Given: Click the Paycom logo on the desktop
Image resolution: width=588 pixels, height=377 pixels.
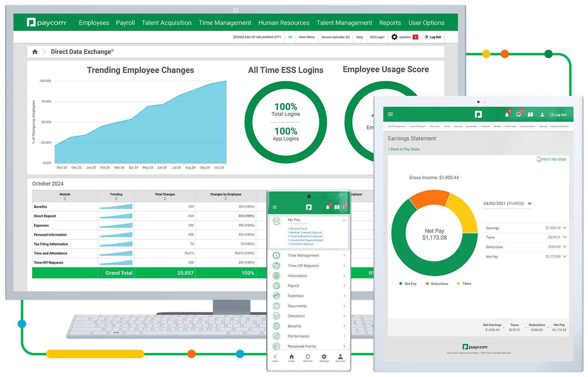Looking at the screenshot, I should pos(47,22).
